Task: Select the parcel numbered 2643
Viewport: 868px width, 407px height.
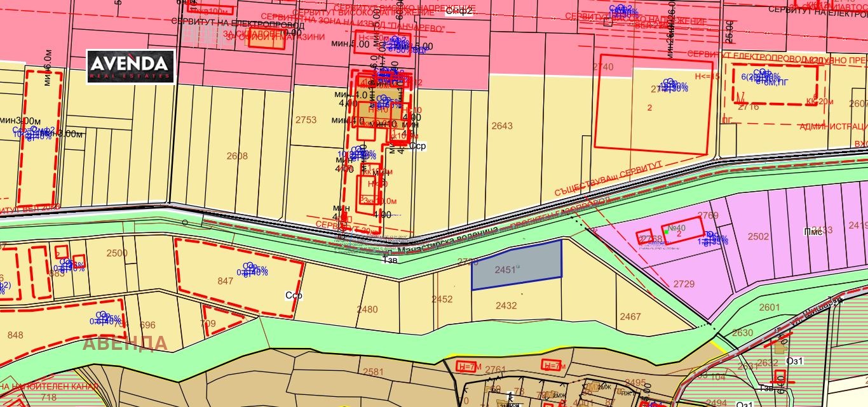Action: [501, 126]
